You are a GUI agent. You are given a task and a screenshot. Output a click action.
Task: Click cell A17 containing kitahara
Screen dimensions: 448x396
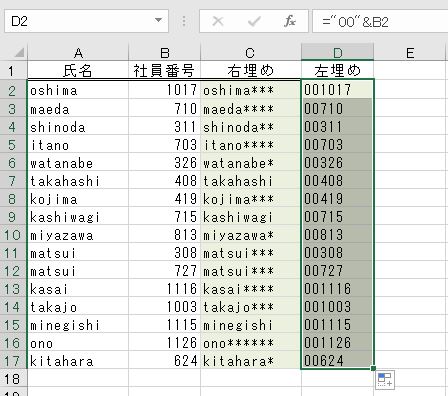point(78,361)
